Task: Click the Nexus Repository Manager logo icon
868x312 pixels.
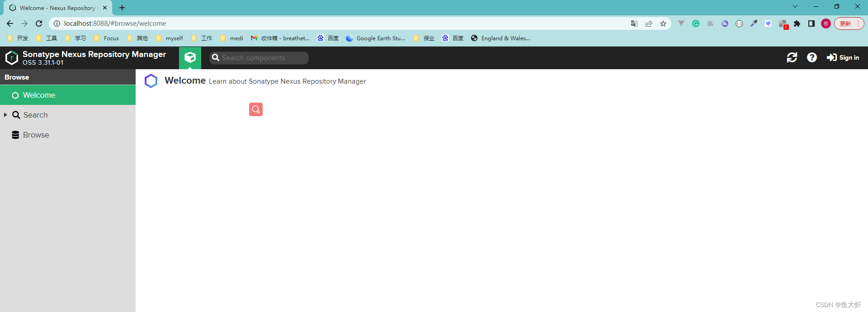Action: click(x=12, y=57)
